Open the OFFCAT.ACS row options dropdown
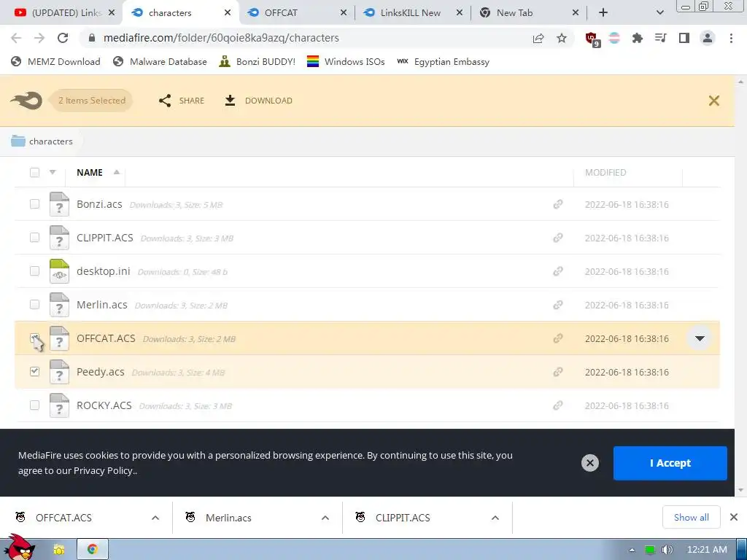 point(700,338)
